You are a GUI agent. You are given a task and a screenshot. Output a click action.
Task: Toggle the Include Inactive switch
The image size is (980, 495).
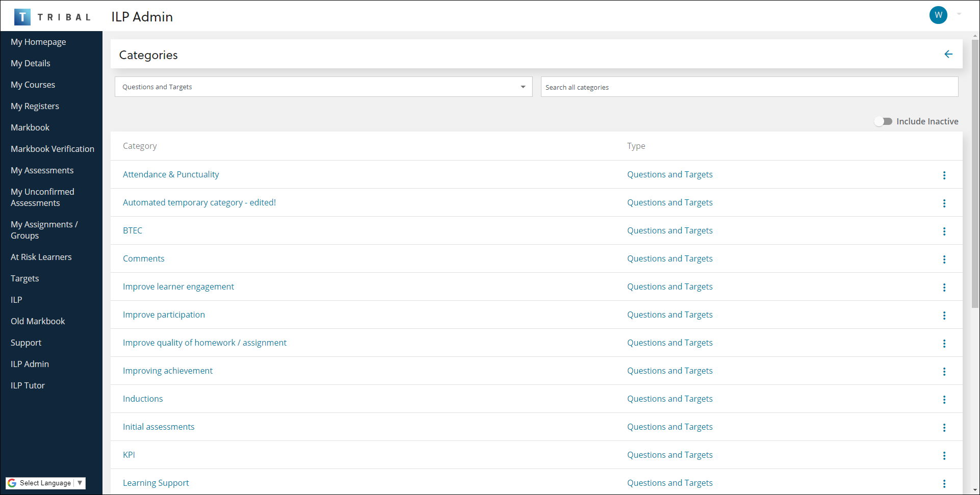[x=883, y=121]
